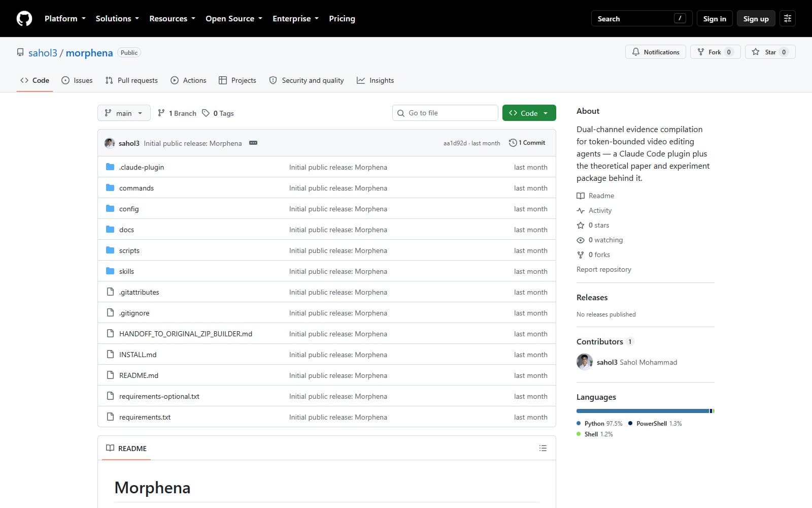Viewport: 812px width, 508px height.
Task: Open the green Code dropdown
Action: (x=529, y=113)
